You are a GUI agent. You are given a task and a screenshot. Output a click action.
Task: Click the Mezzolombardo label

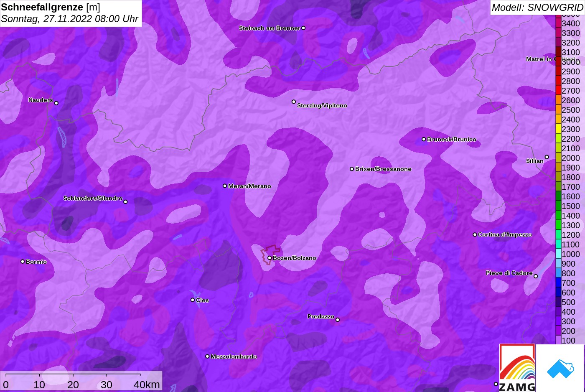pyautogui.click(x=234, y=356)
